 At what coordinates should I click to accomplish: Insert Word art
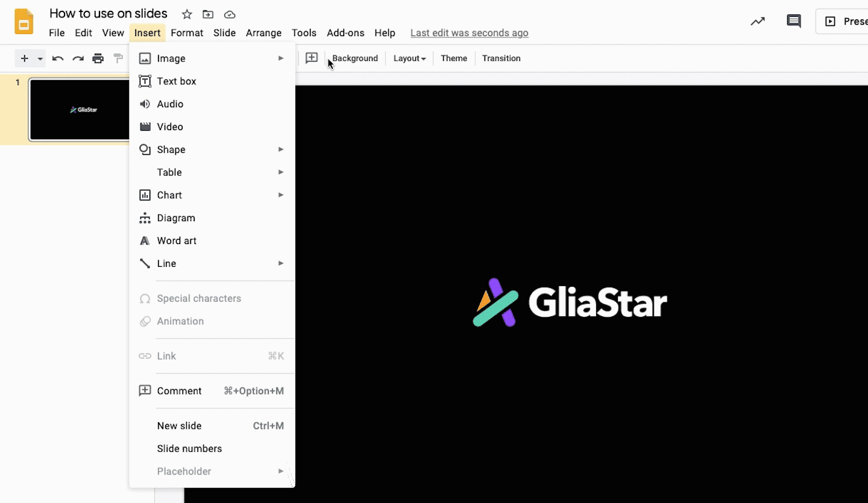pos(212,241)
